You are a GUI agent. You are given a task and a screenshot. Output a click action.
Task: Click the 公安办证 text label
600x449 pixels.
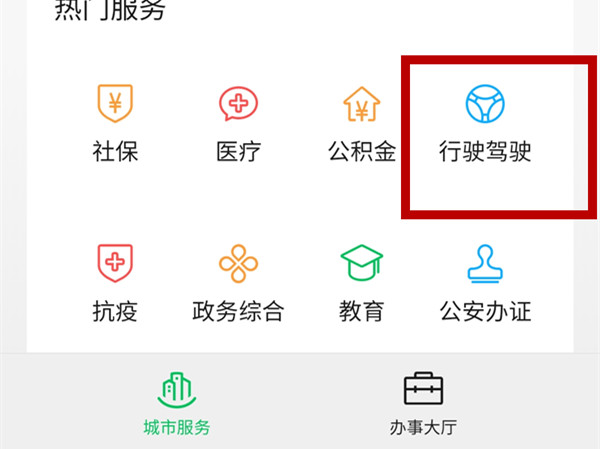[485, 311]
